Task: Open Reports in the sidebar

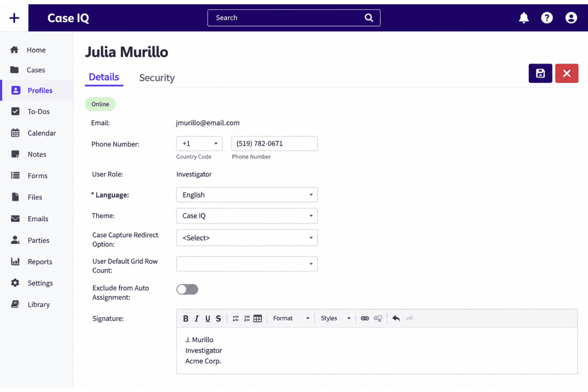Action: (x=36, y=262)
